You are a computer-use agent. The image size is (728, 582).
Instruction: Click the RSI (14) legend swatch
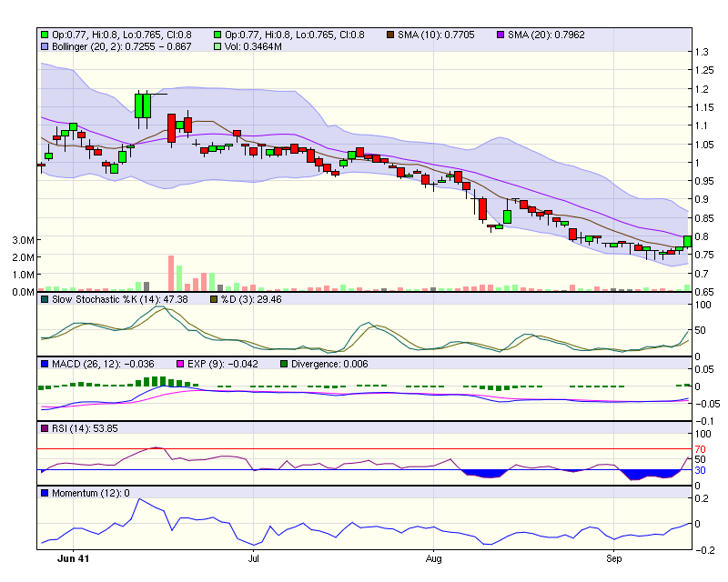point(45,428)
